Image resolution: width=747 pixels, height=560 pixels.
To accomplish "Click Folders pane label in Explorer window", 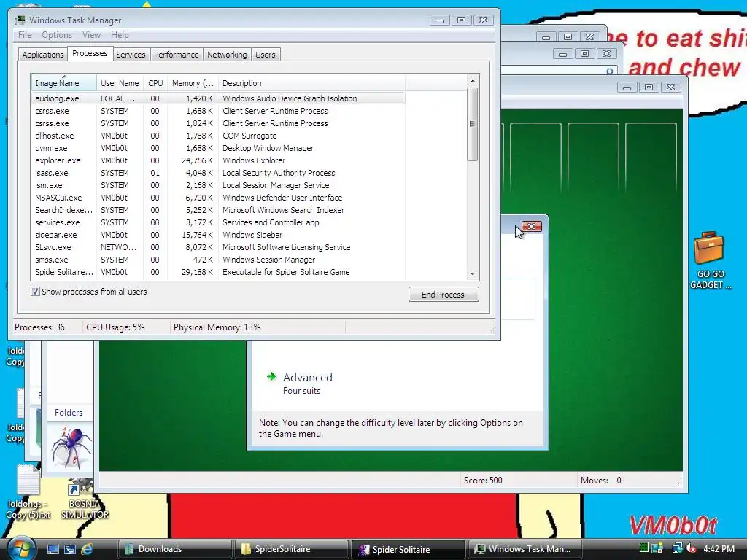I will tap(68, 413).
